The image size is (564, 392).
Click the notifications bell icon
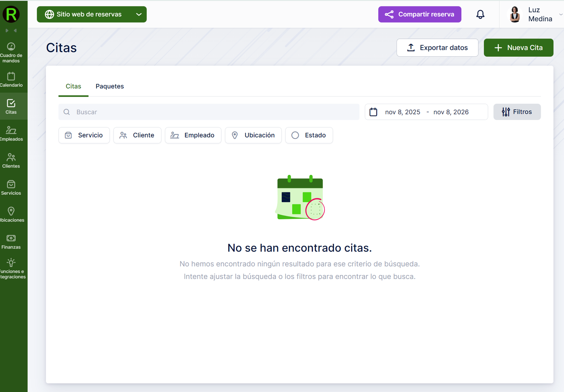point(480,14)
